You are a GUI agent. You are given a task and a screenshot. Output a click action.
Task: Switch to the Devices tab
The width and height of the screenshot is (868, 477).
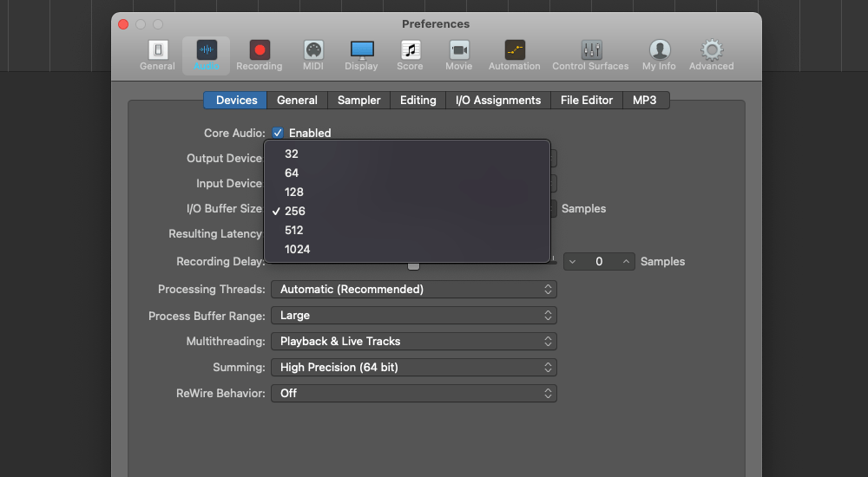coord(236,100)
